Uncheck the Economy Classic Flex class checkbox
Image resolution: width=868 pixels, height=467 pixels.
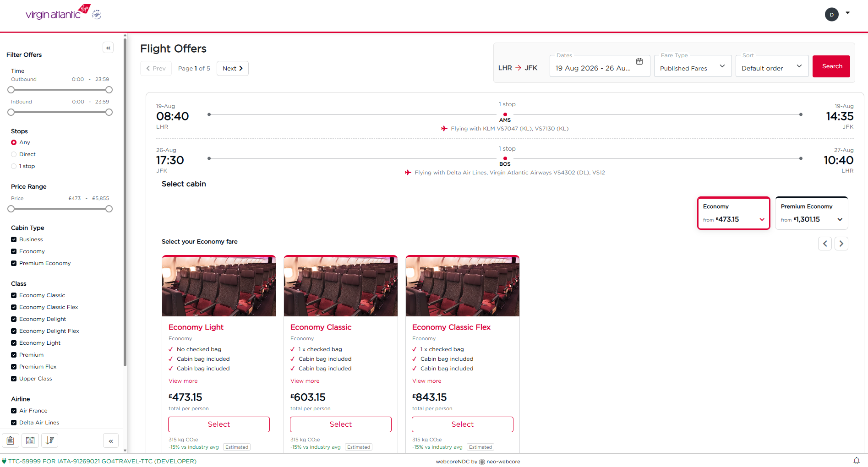pyautogui.click(x=14, y=307)
